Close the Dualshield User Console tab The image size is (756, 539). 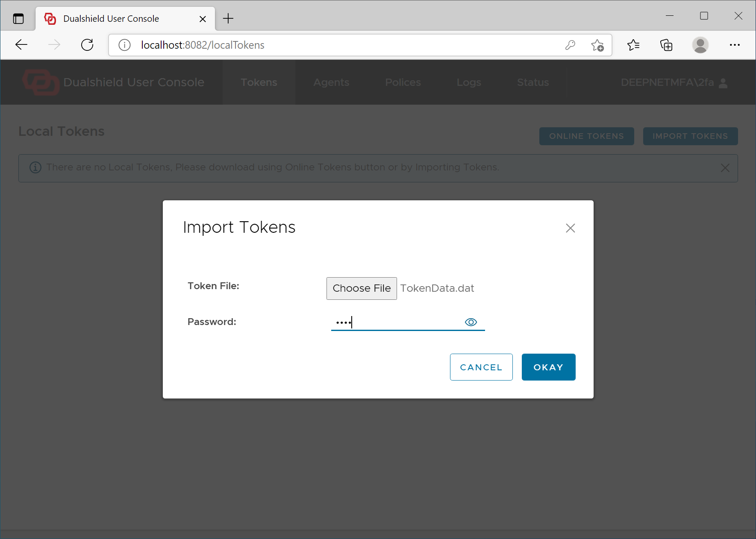tap(203, 19)
